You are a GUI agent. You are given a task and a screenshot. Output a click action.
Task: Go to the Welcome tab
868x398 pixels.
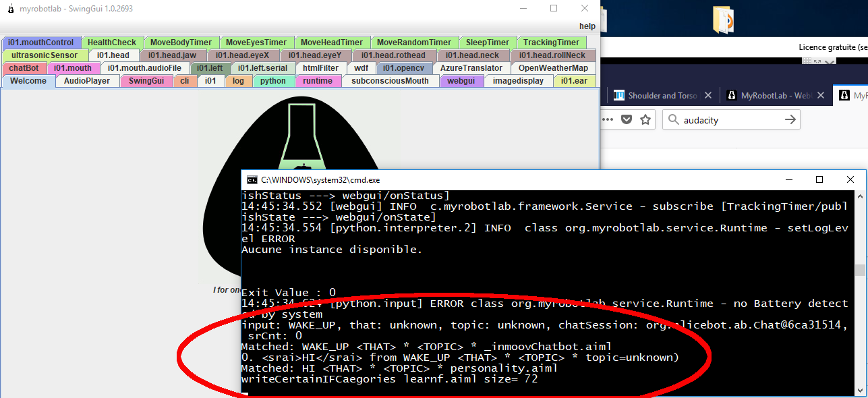click(28, 81)
